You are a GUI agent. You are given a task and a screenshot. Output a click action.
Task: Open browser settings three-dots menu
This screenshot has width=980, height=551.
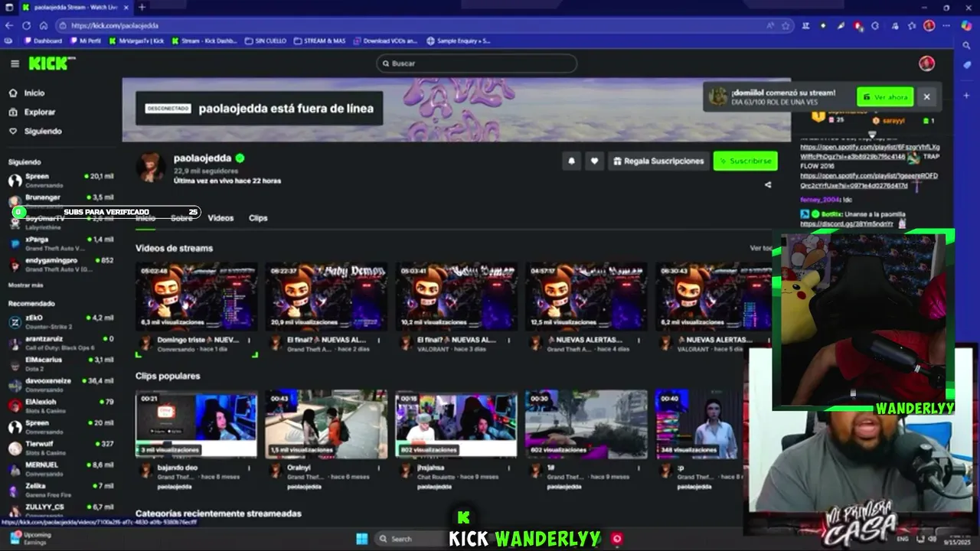pyautogui.click(x=946, y=25)
